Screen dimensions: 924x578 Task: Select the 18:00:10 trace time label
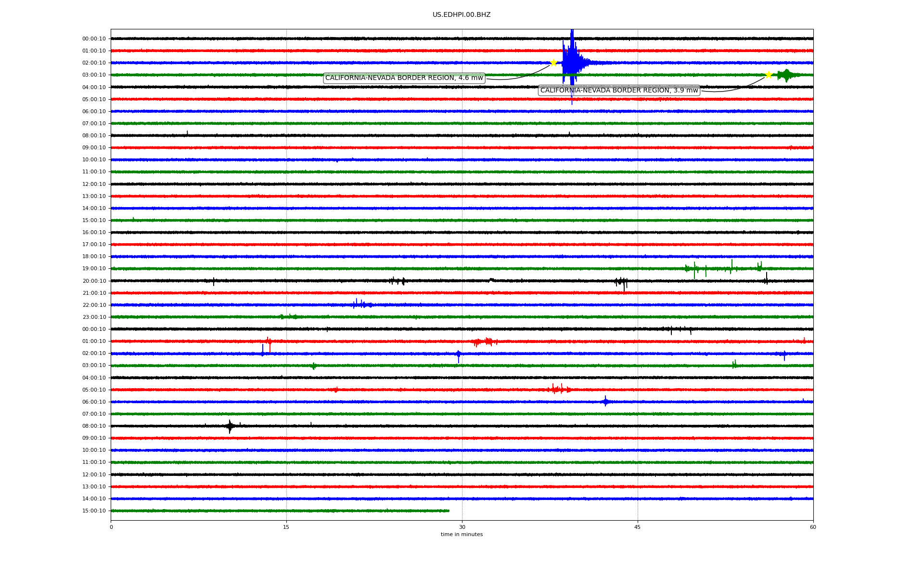[x=94, y=257]
